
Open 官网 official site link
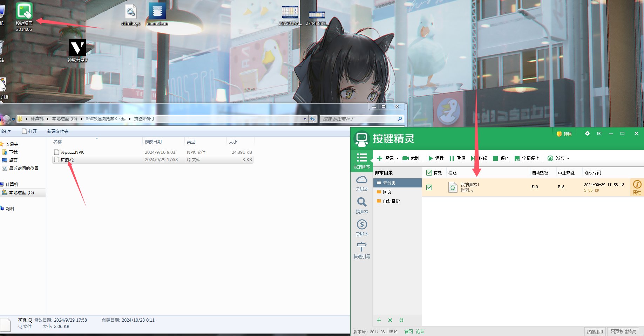[x=408, y=331]
